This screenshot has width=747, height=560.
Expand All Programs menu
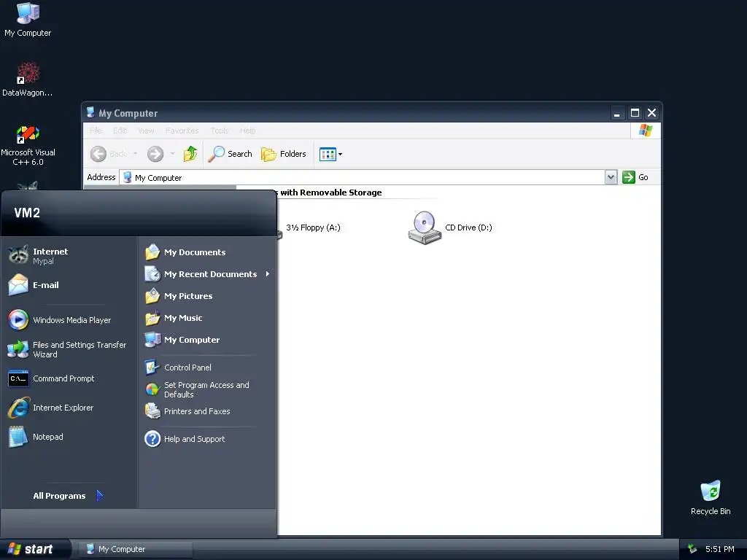tap(68, 496)
